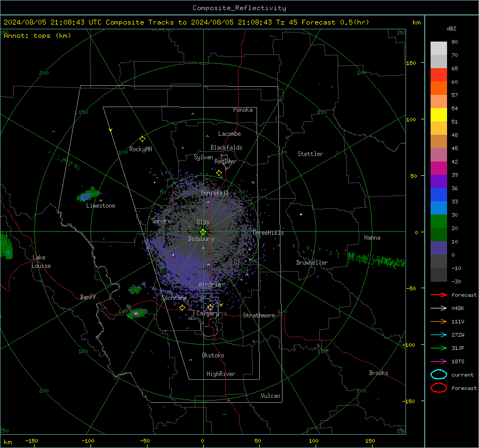479x448 pixels.
Task: Click the Blackfalds city label
Action: point(226,148)
